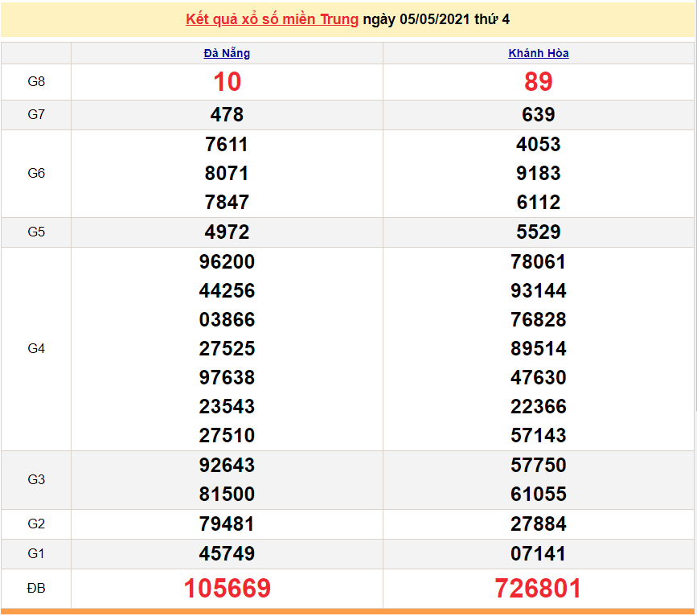This screenshot has height=616, width=697.
Task: Select Khánh Hòa G1 number 07141
Action: [x=539, y=554]
